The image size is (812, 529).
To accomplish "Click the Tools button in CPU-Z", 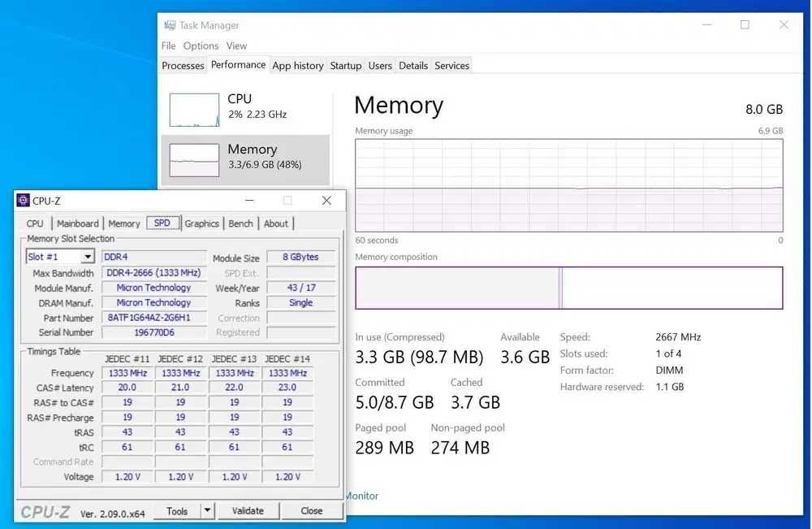I will click(x=177, y=511).
